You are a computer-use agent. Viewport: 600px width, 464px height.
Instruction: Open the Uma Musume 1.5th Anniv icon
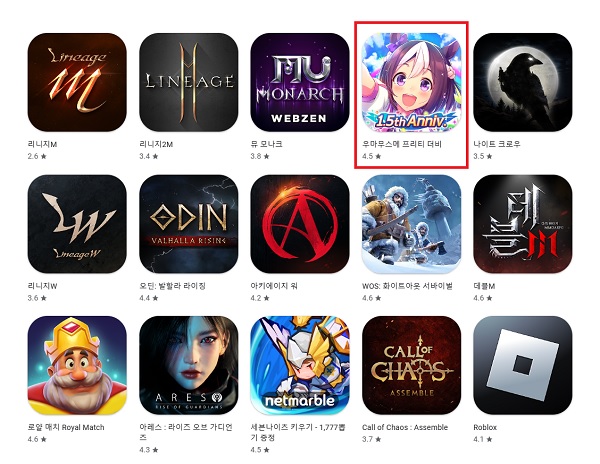[411, 82]
